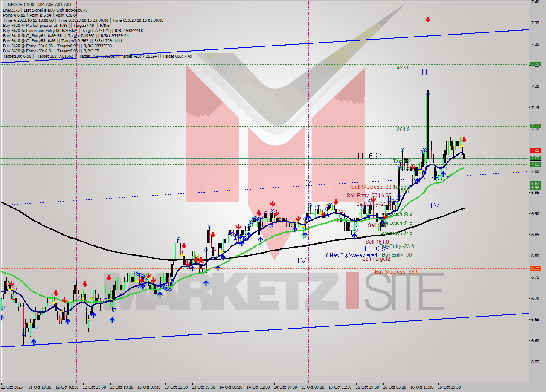Click the 7.20 price axis label
The height and width of the screenshot is (392, 546).
click(x=535, y=86)
